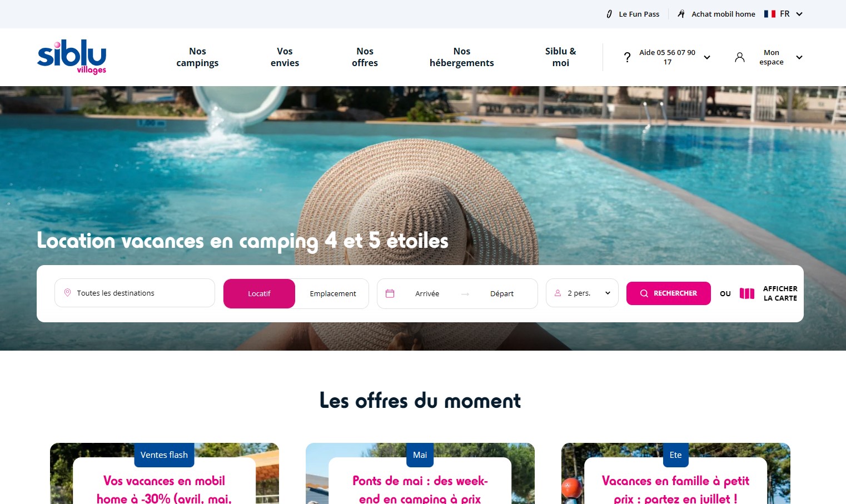Click the question mark help icon
Image resolution: width=846 pixels, height=504 pixels.
point(627,57)
